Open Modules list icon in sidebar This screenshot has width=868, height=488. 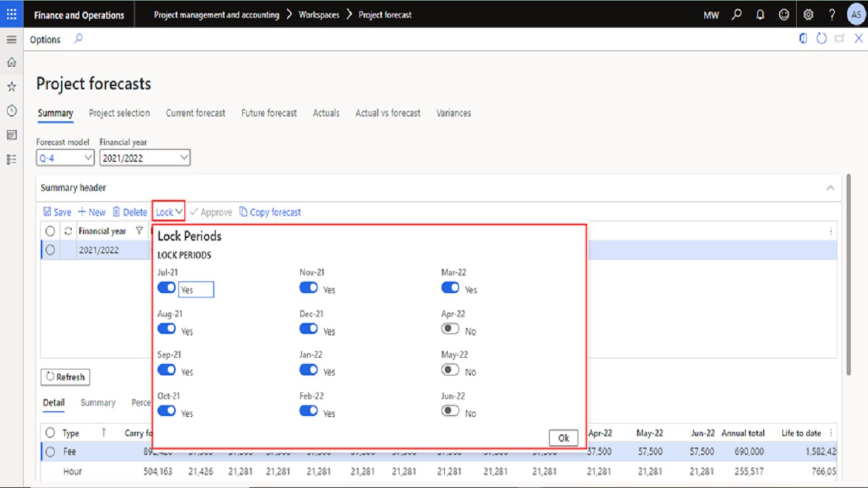(12, 159)
